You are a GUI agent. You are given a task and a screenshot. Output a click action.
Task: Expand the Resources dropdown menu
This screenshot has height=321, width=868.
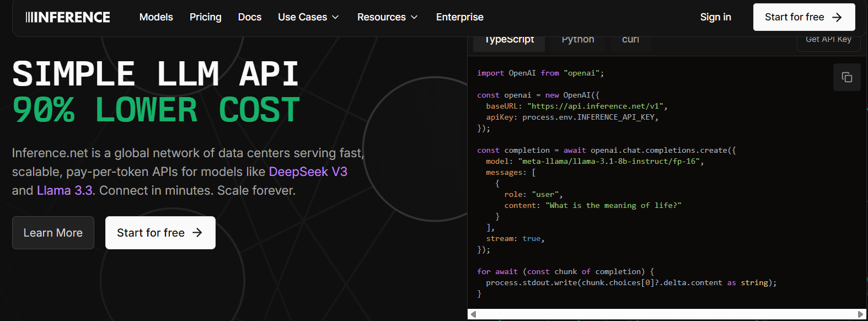click(x=387, y=17)
